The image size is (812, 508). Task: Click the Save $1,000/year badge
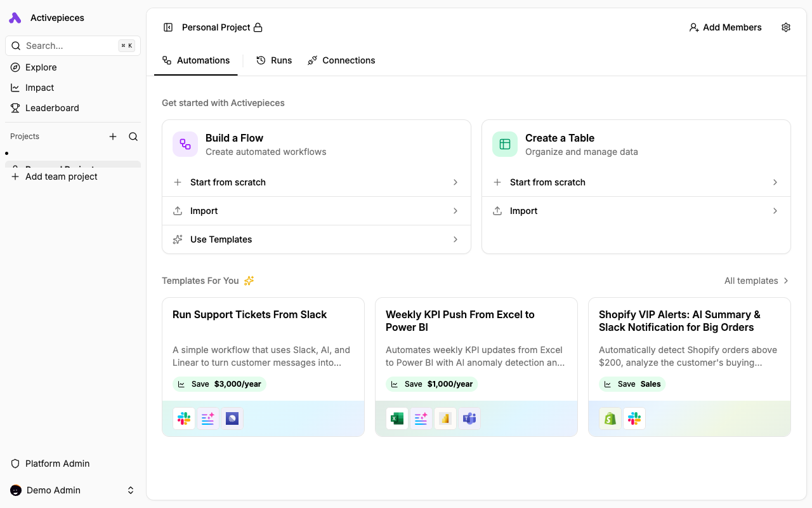coord(432,384)
